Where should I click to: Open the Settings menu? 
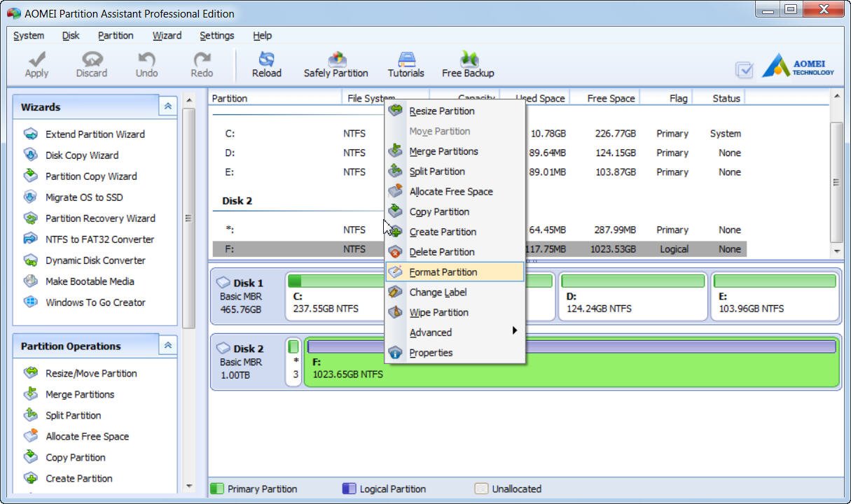(x=217, y=36)
